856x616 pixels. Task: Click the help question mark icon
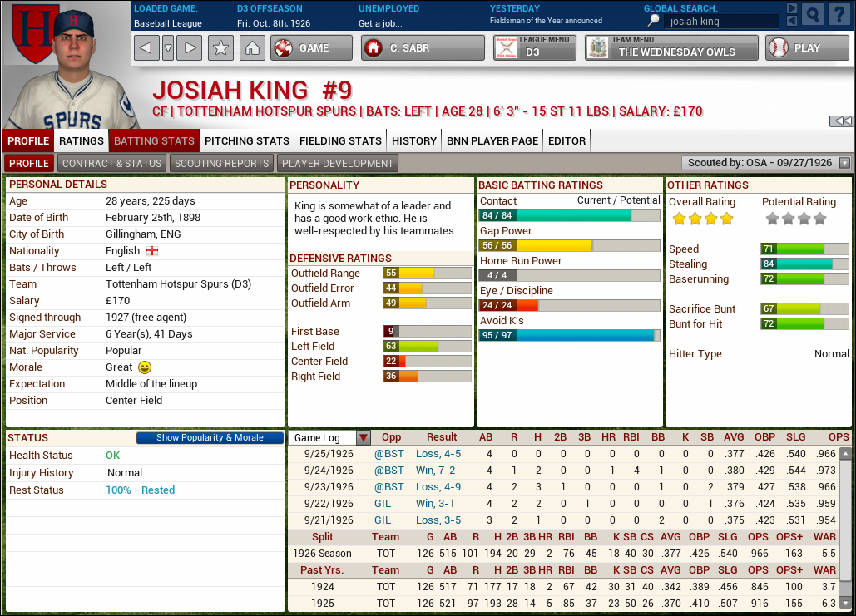coord(838,14)
